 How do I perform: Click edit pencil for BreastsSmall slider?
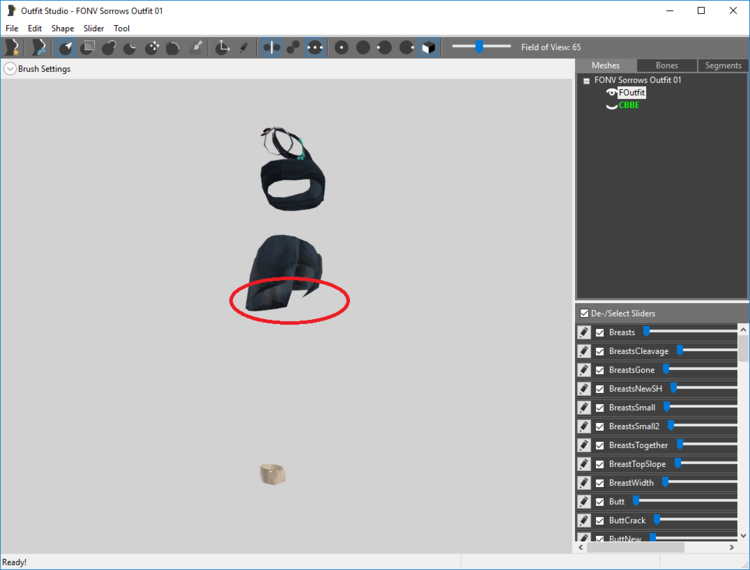click(584, 407)
